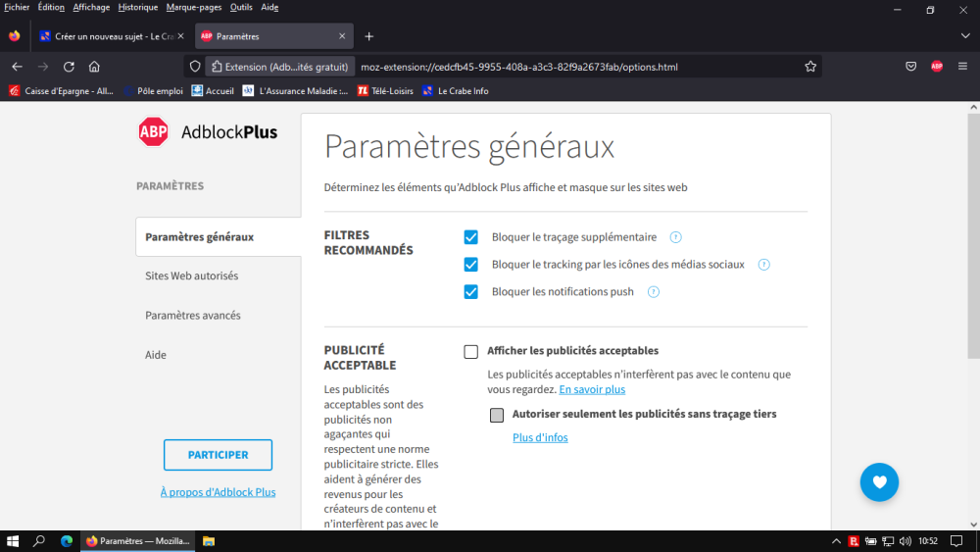The height and width of the screenshot is (552, 980).
Task: Open Télé-Loisirs bookmark
Action: pos(385,90)
